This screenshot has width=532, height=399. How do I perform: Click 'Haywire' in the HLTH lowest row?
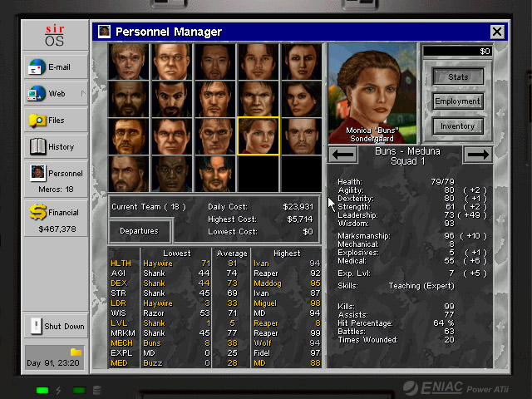[158, 264]
